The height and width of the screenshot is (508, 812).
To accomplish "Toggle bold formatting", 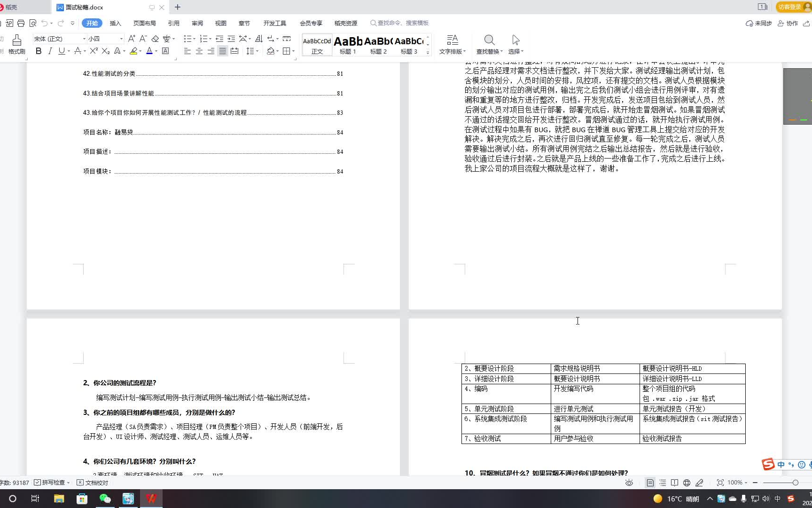I will pos(39,51).
